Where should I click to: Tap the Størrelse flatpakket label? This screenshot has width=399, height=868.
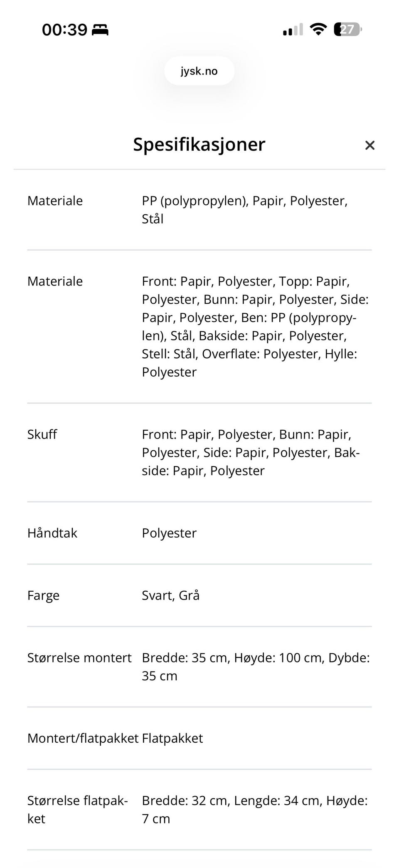click(77, 809)
